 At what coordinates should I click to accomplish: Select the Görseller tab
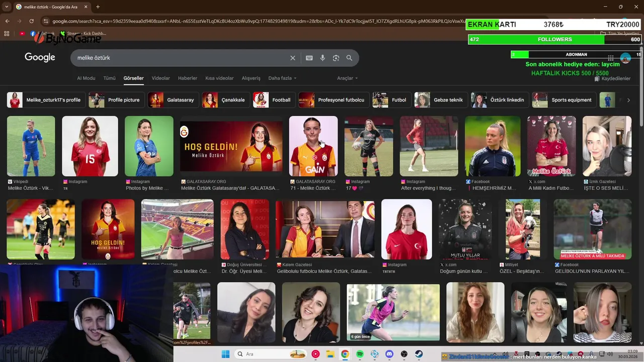pyautogui.click(x=133, y=78)
